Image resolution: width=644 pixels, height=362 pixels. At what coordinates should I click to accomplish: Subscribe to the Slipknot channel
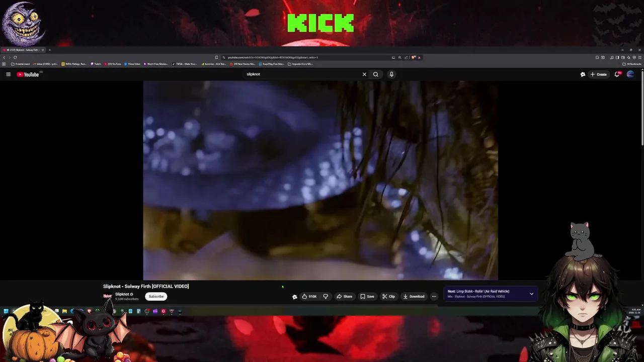156,296
